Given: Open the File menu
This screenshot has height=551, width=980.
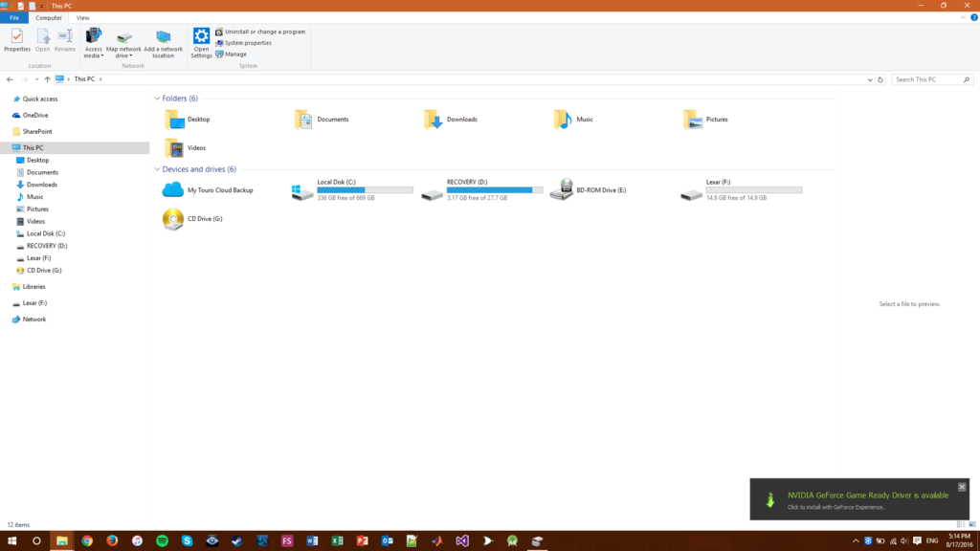Looking at the screenshot, I should pos(13,17).
